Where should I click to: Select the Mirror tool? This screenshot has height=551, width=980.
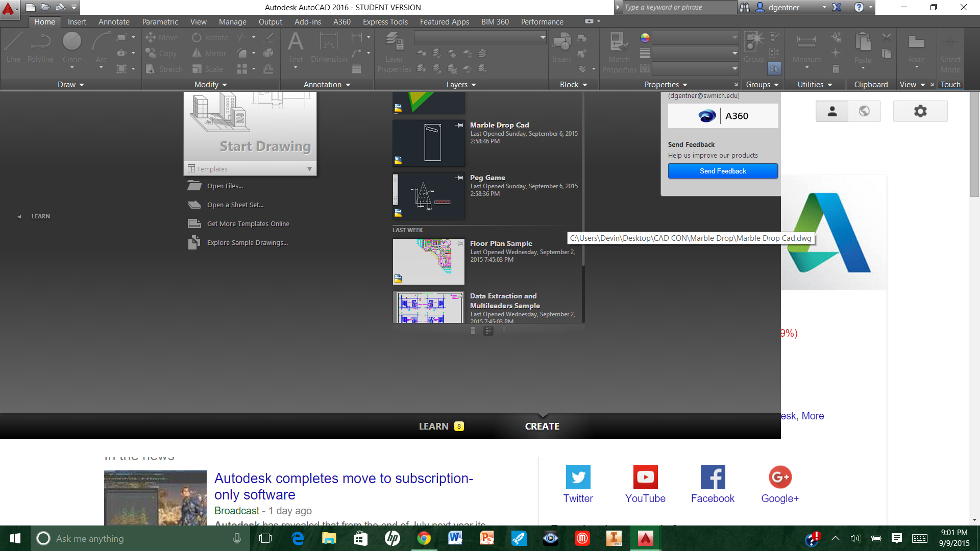point(208,53)
